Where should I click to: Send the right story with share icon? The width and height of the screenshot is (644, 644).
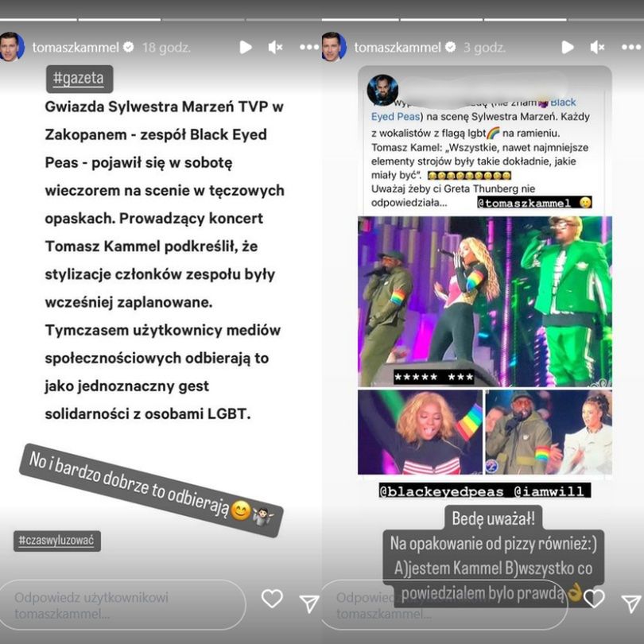631,603
